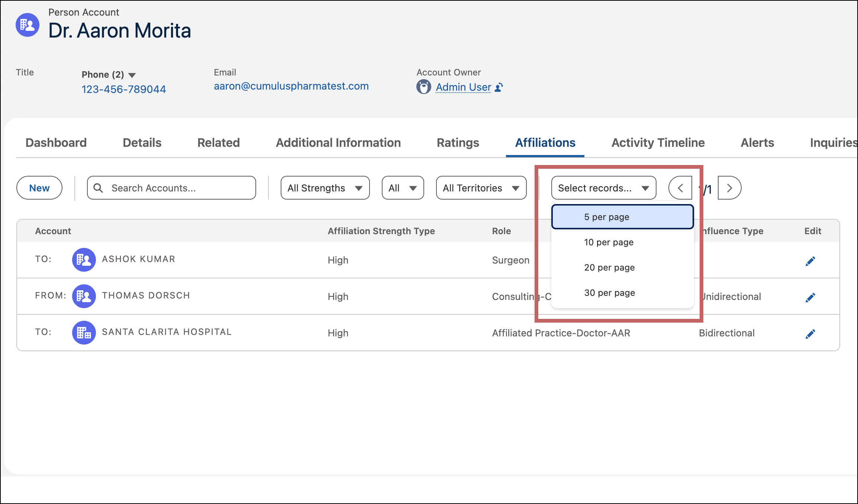858x504 pixels.
Task: Click the New affiliation button
Action: [39, 188]
